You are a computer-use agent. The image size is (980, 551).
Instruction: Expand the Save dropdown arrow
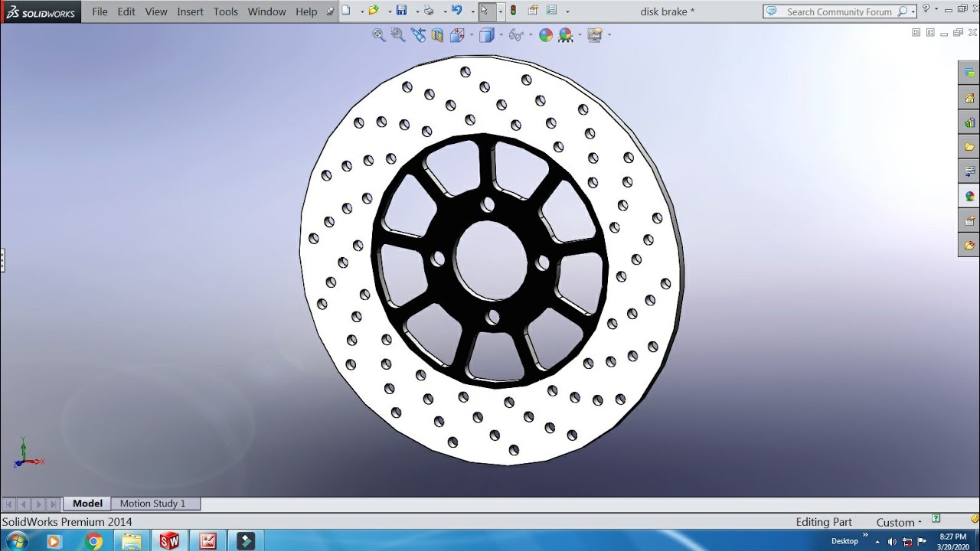coord(416,11)
